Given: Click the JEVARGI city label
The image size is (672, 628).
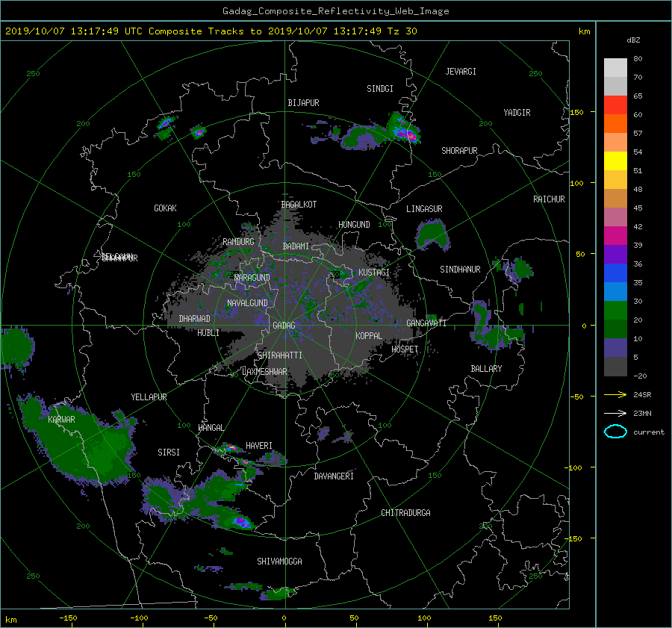Looking at the screenshot, I should coord(461,72).
